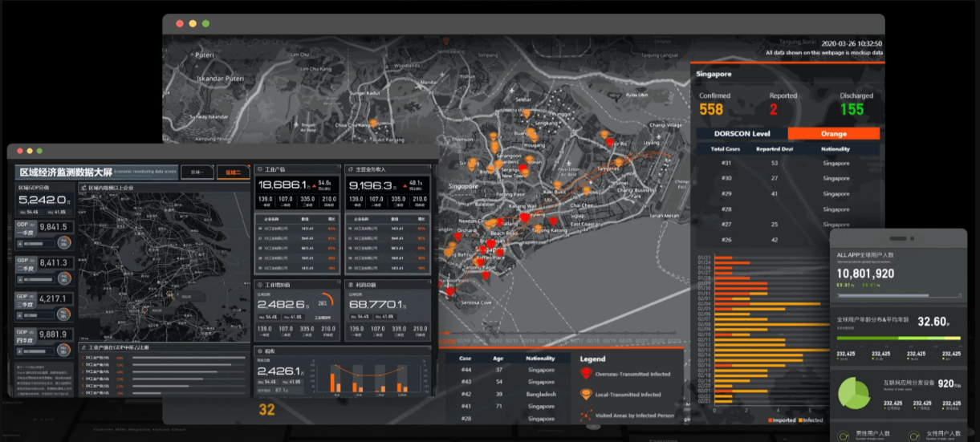Click the Visited Areas by Infected Person icon

coord(587,416)
